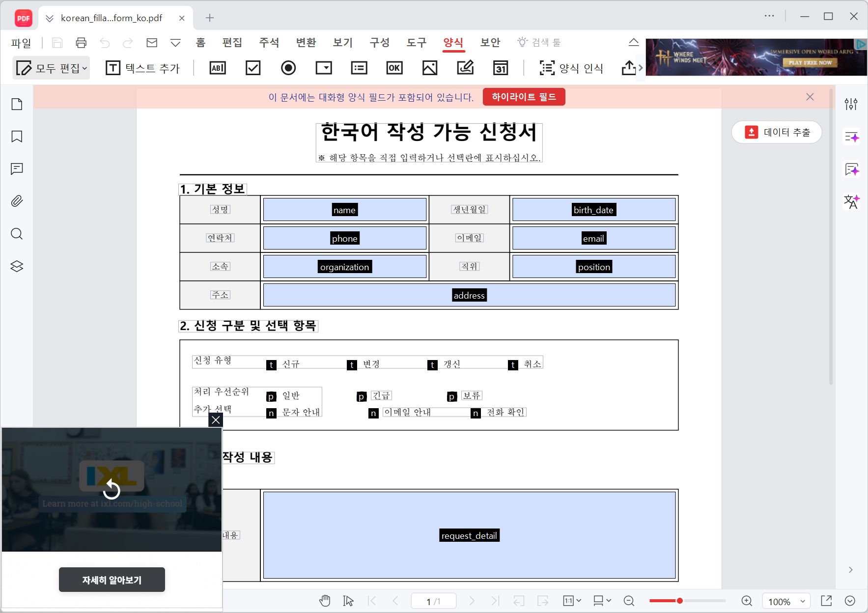
Task: Select the 긴급 priority radio option
Action: pyautogui.click(x=362, y=396)
